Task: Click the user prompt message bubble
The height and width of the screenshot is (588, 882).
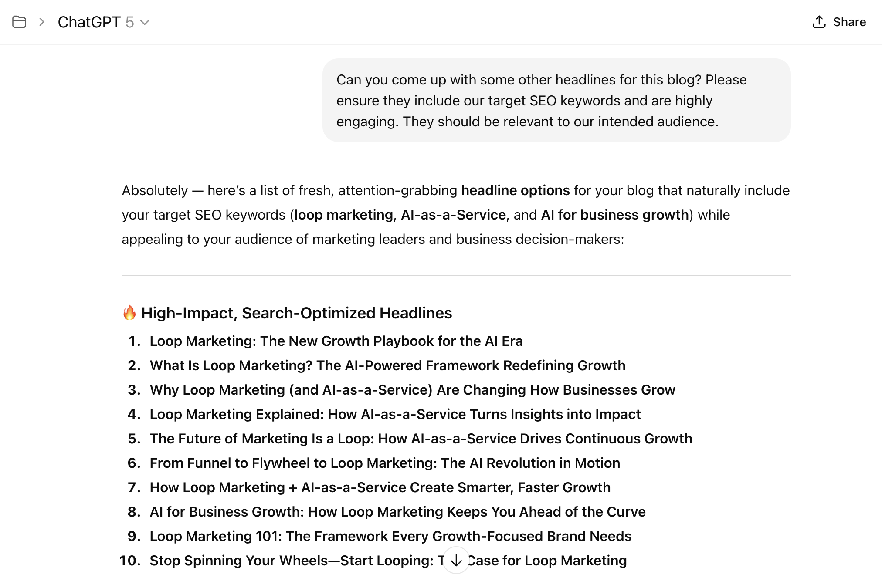Action: point(556,100)
